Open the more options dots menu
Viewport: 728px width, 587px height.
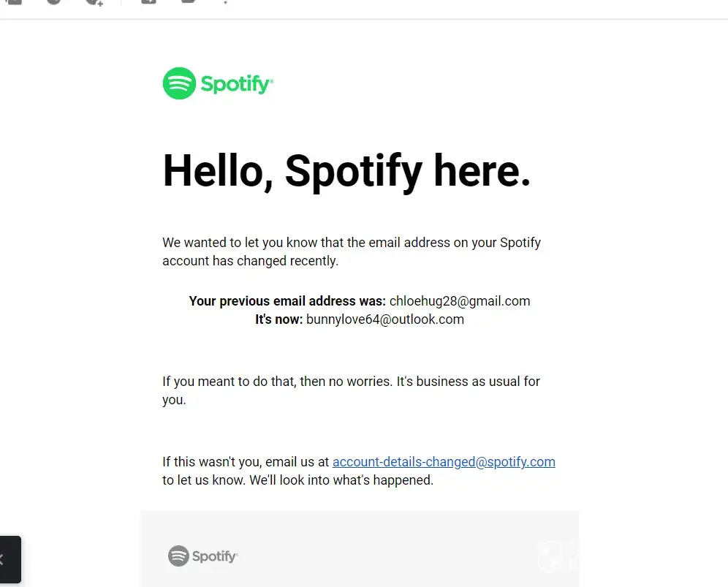225,3
